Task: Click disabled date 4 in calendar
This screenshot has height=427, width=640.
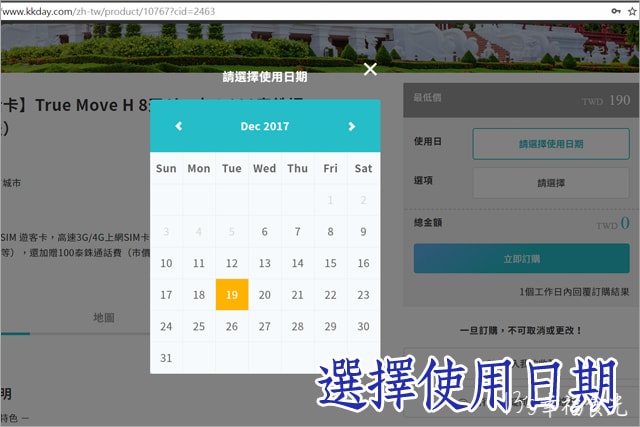Action: pyautogui.click(x=199, y=232)
